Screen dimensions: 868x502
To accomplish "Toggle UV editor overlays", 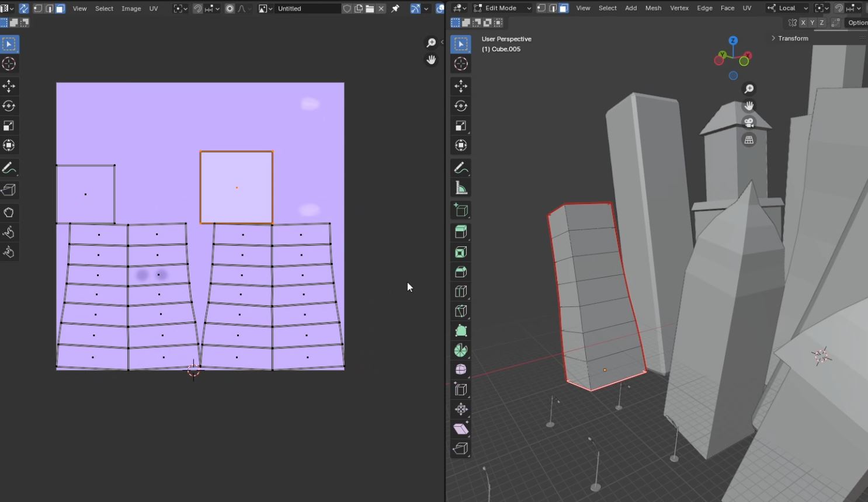I will 440,9.
